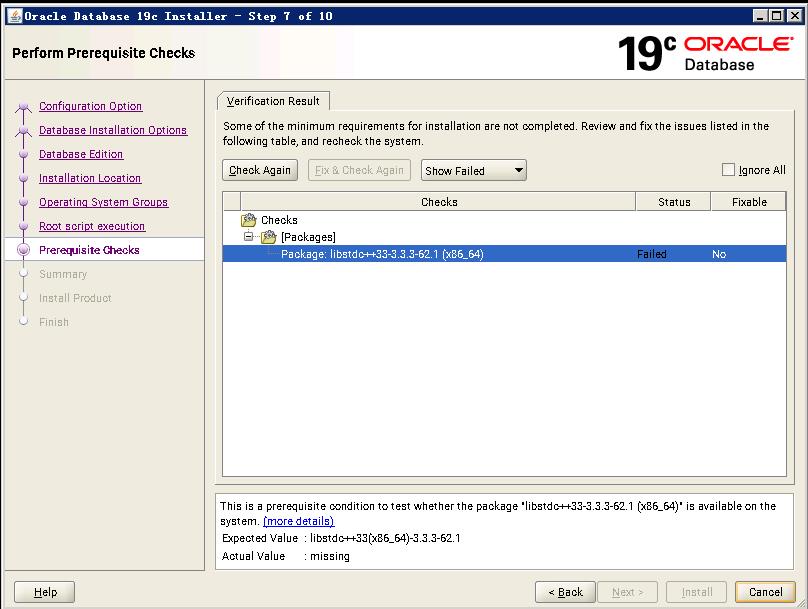The height and width of the screenshot is (609, 808).
Task: Minimize the installer window
Action: pos(760,16)
